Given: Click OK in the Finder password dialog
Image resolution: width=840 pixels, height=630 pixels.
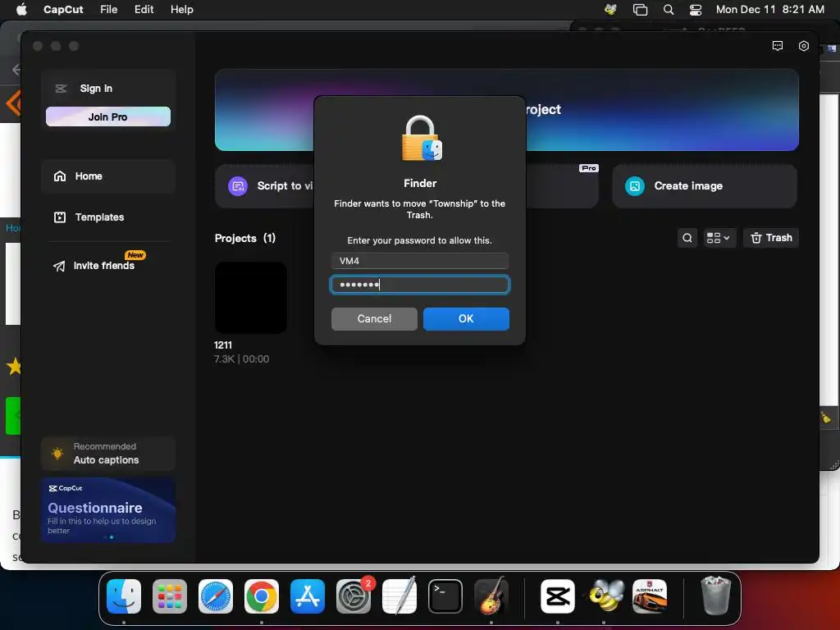Looking at the screenshot, I should 466,319.
